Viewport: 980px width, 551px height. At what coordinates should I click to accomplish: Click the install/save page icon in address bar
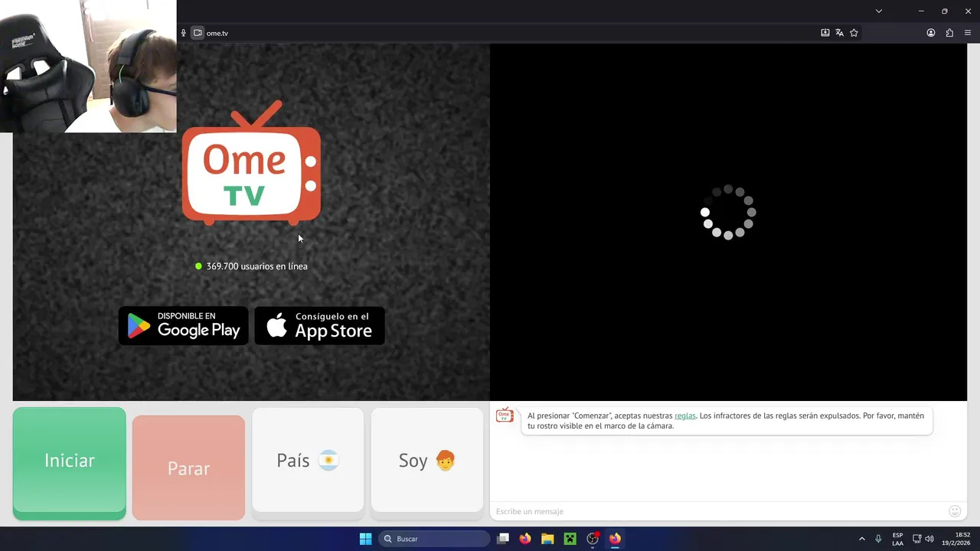[825, 33]
